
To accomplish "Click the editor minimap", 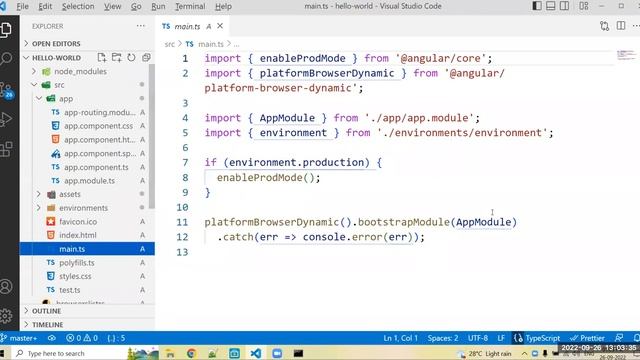I will point(627,55).
